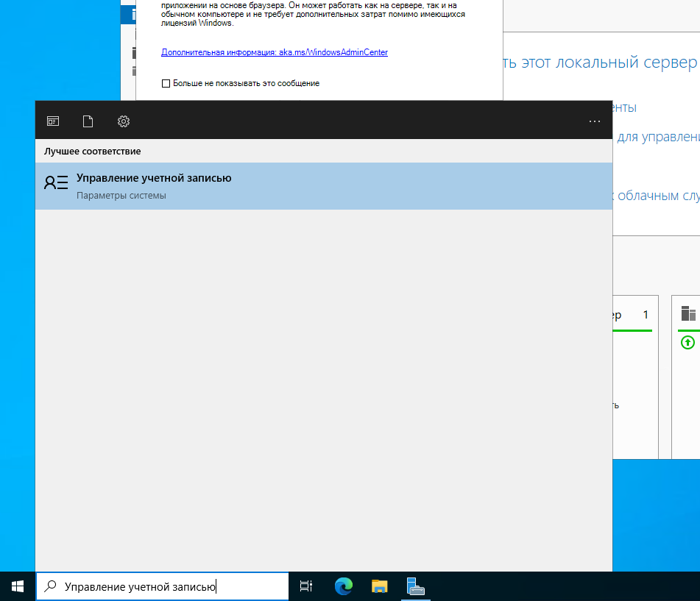Launch Microsoft Edge from the taskbar

(x=343, y=586)
